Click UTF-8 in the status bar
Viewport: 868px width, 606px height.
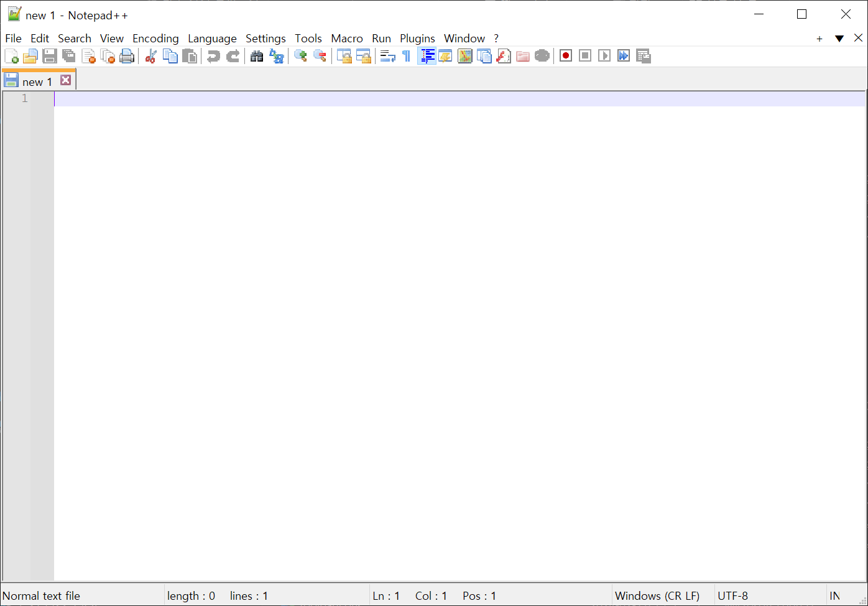pyautogui.click(x=732, y=595)
